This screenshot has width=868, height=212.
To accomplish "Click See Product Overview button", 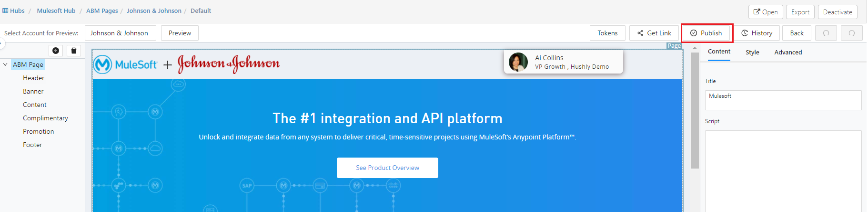I will [x=387, y=168].
